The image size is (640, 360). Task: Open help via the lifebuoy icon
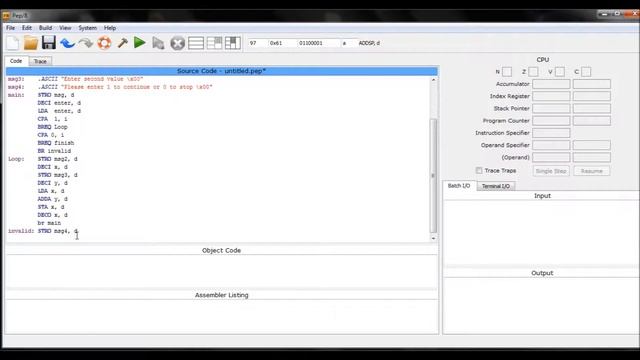pyautogui.click(x=104, y=43)
